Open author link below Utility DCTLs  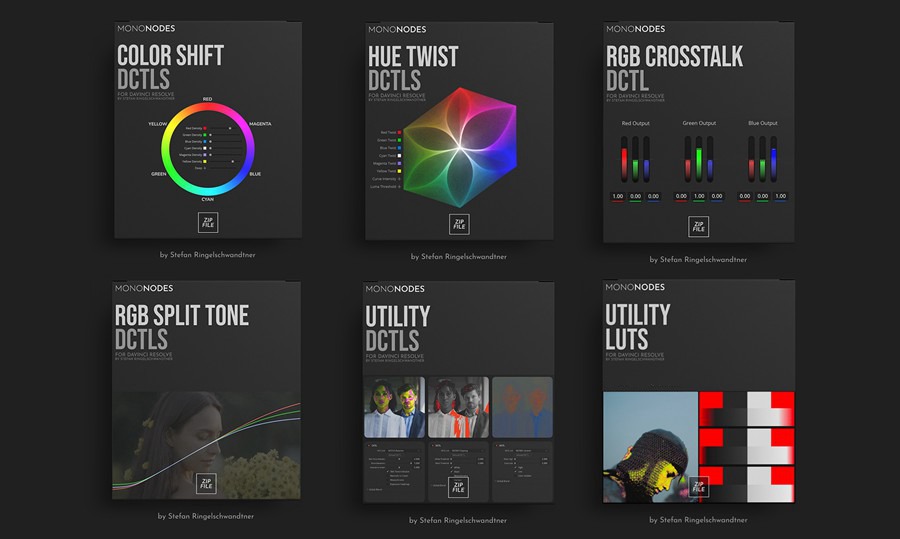click(457, 520)
